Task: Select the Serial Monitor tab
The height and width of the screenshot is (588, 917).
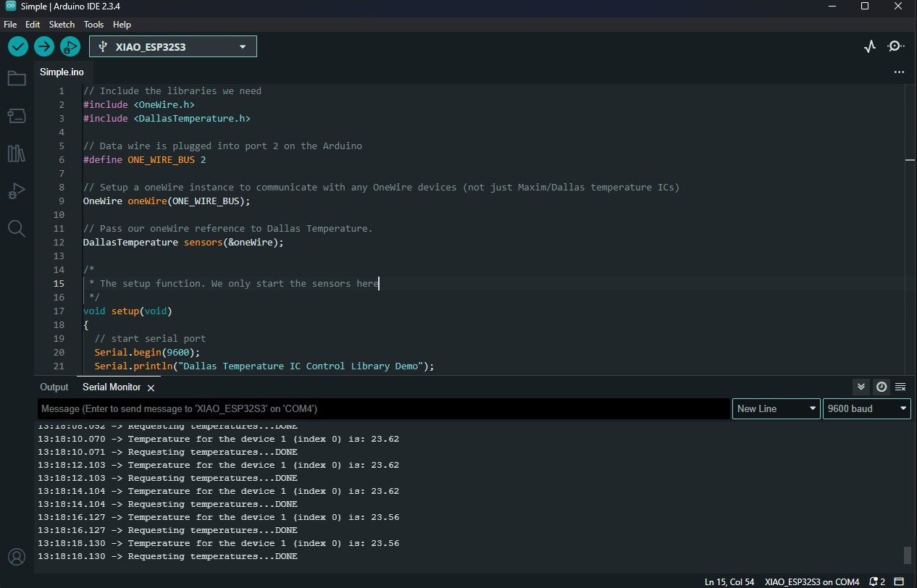Action: [x=112, y=387]
